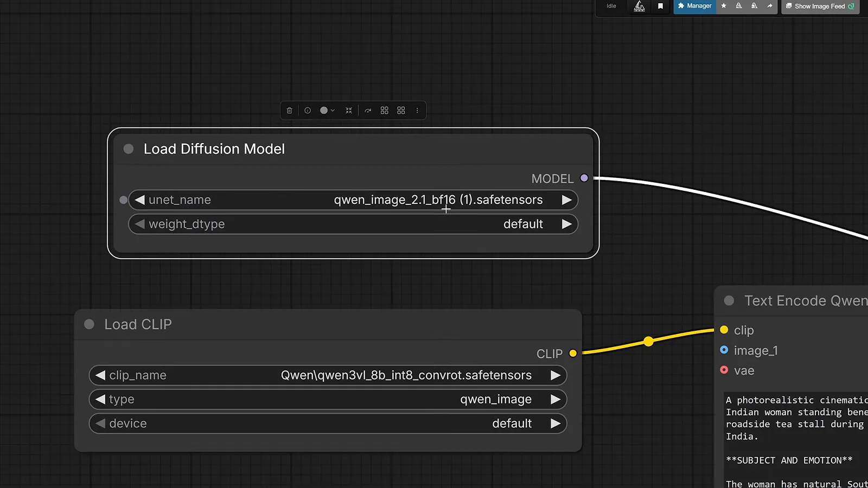Open node info via the circled i icon

point(308,111)
